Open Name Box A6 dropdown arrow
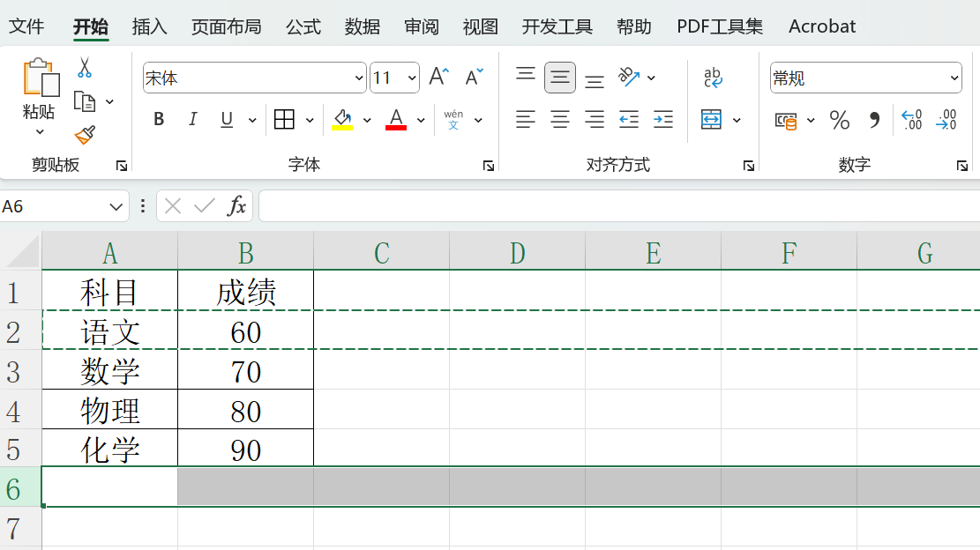This screenshot has width=980, height=550. (x=116, y=206)
